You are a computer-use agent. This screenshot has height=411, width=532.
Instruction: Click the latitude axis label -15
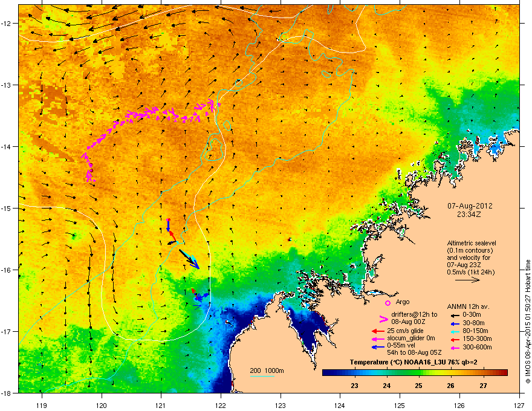[x=7, y=208]
